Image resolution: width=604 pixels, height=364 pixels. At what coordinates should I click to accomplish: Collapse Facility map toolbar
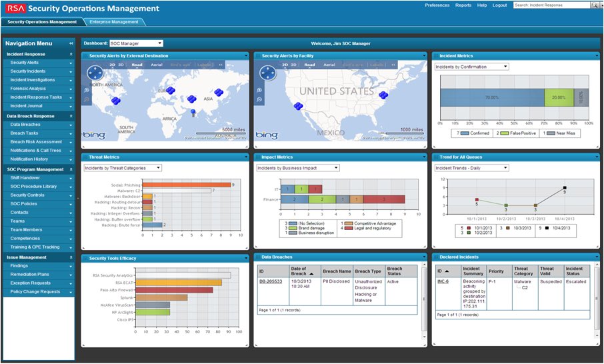393,65
